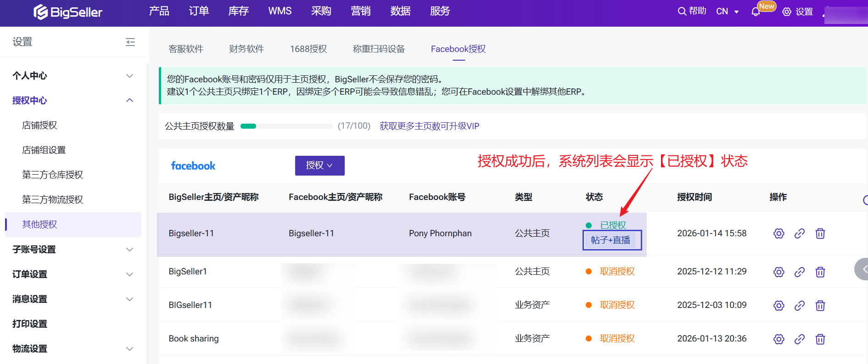
Task: Click link icon for BIGseller11 row
Action: (799, 305)
